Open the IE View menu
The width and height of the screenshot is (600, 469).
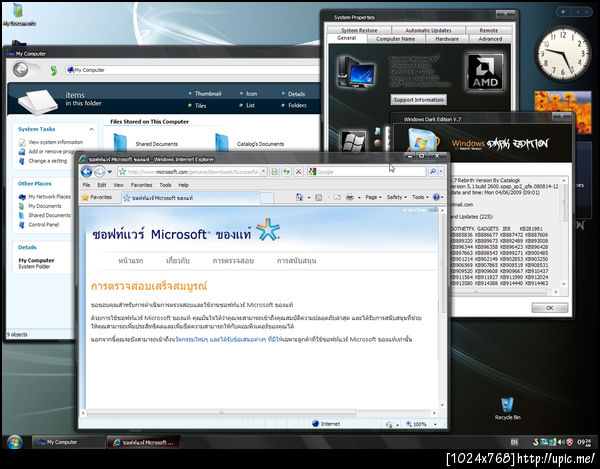point(118,185)
